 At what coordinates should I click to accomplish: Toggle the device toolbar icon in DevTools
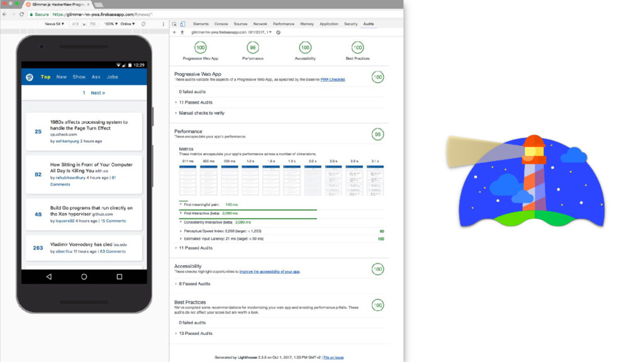[183, 25]
